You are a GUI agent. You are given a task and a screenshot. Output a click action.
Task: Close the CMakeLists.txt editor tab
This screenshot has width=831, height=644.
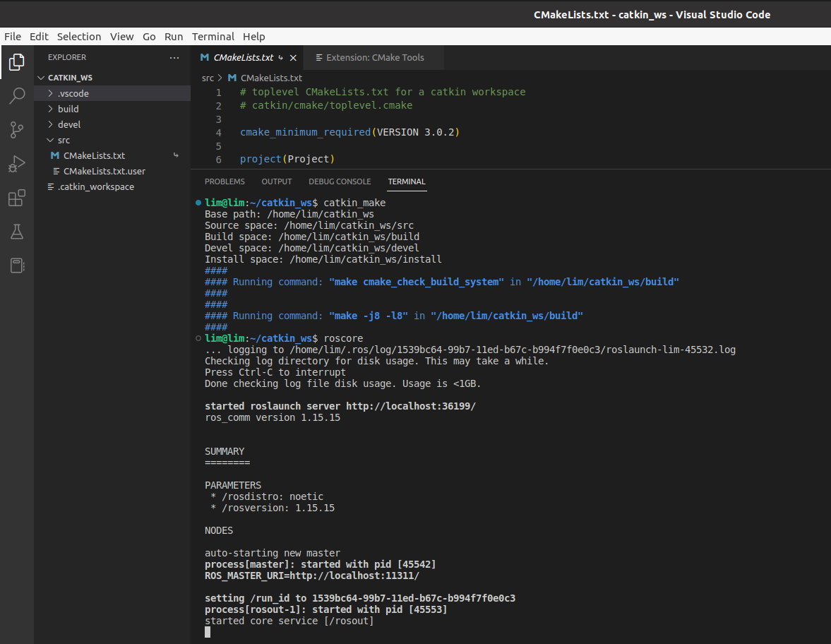point(293,58)
